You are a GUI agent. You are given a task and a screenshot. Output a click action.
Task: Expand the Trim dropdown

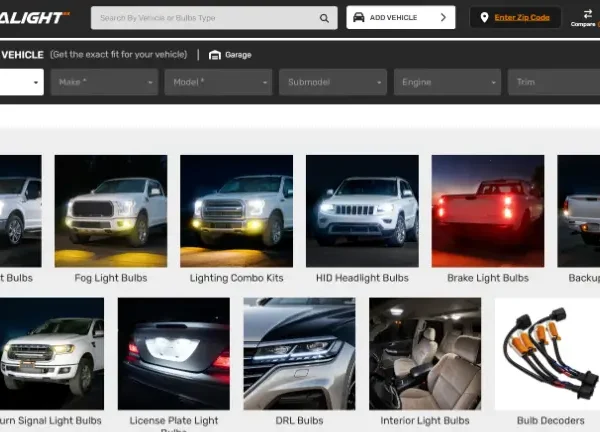tap(554, 82)
